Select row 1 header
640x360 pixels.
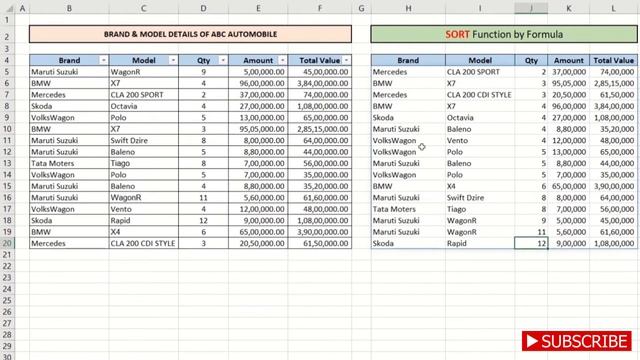(x=7, y=20)
